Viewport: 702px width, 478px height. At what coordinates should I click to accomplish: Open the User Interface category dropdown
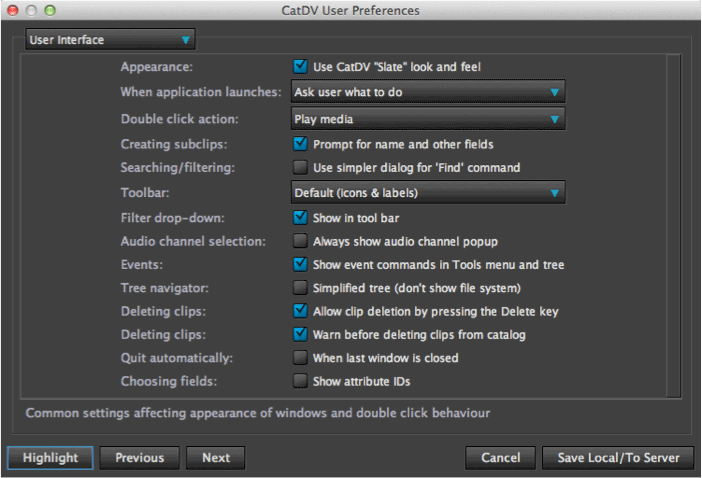[x=110, y=40]
